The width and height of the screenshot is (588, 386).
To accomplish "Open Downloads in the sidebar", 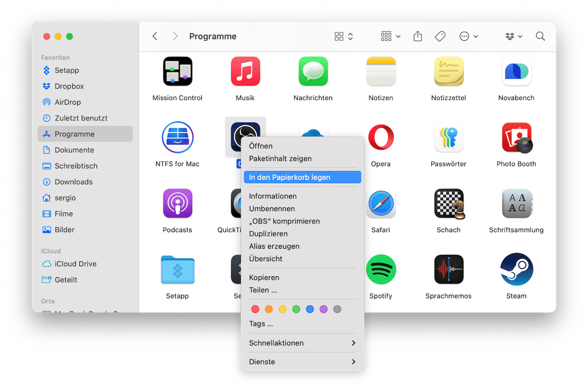I will [73, 182].
